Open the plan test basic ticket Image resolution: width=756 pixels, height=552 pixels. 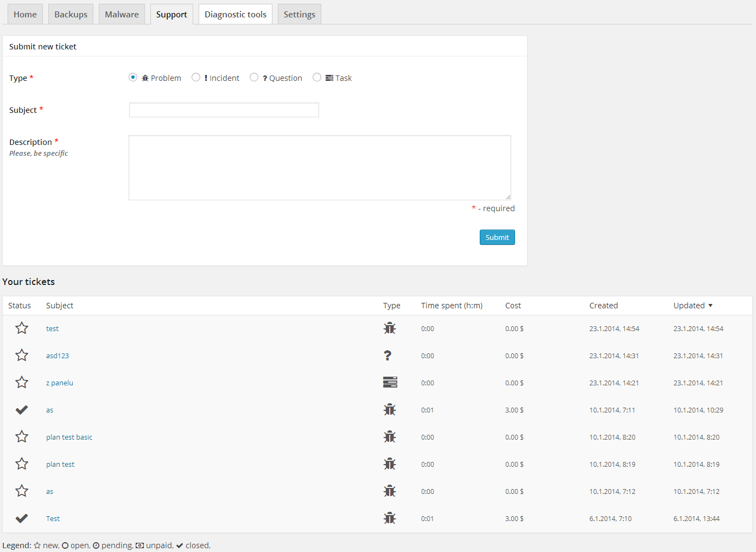(69, 437)
